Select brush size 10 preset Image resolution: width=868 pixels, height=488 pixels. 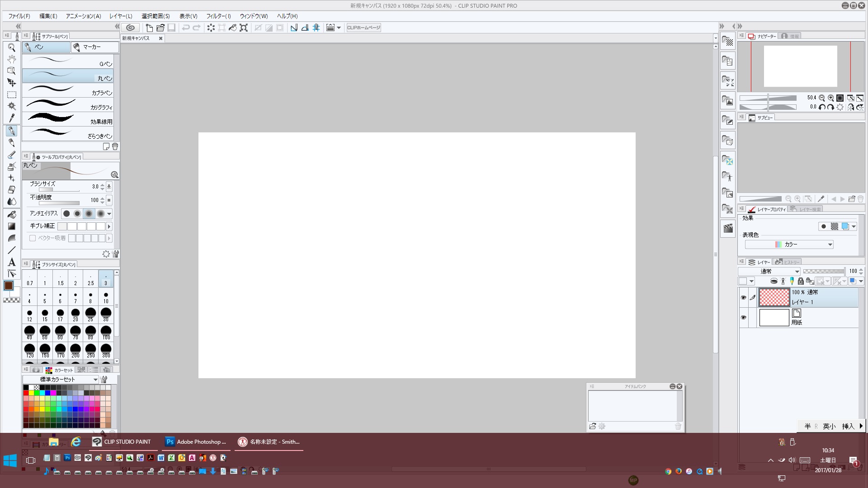106,297
